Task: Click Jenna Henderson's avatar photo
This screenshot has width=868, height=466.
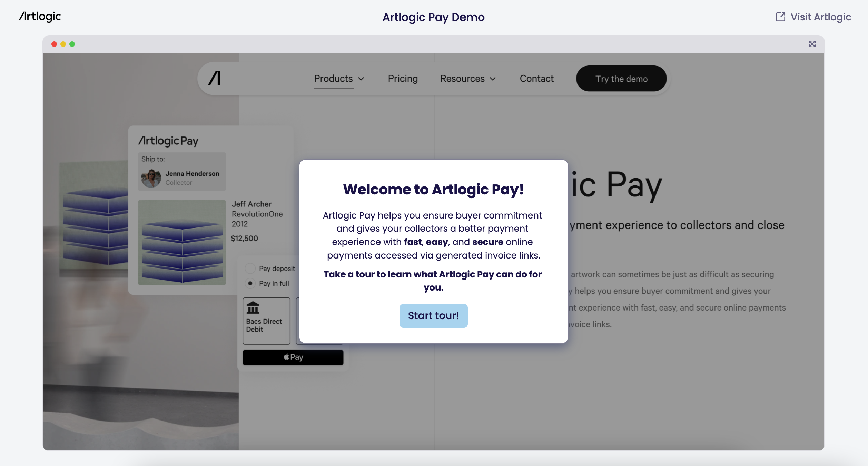Action: click(x=151, y=178)
